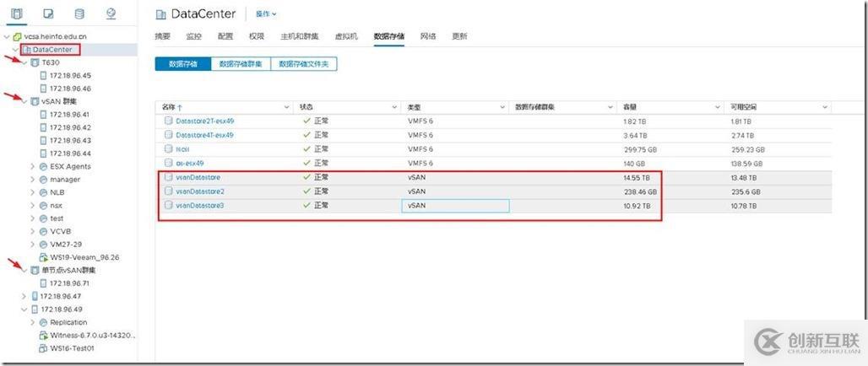The width and height of the screenshot is (868, 366).
Task: Click the host icon for 172.18.96.45
Action: point(44,76)
